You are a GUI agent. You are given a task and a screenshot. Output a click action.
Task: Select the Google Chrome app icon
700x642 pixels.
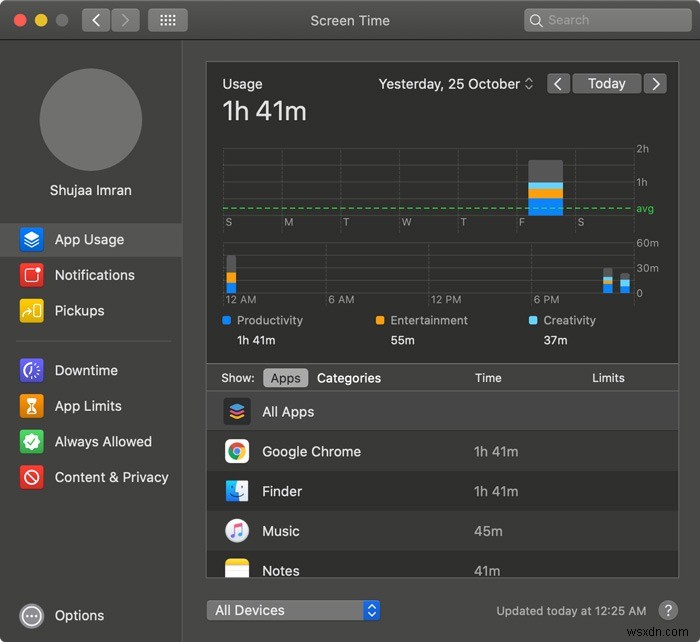pyautogui.click(x=237, y=451)
